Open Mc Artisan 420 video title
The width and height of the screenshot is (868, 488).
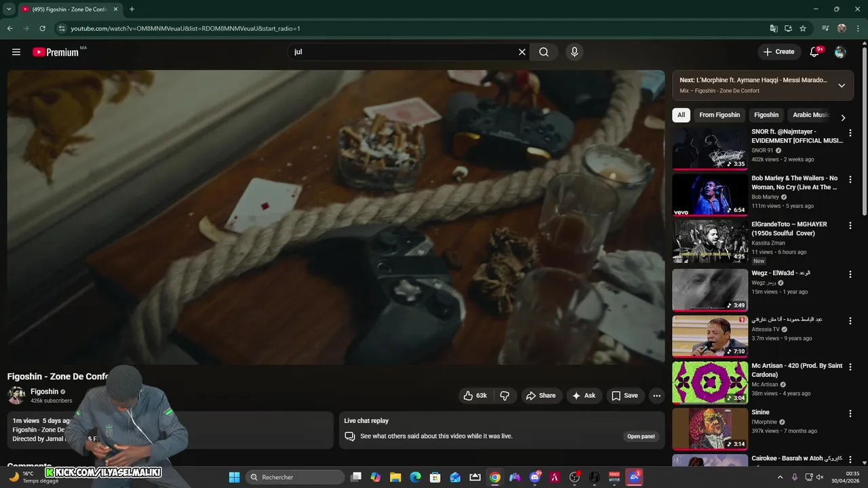tap(797, 370)
